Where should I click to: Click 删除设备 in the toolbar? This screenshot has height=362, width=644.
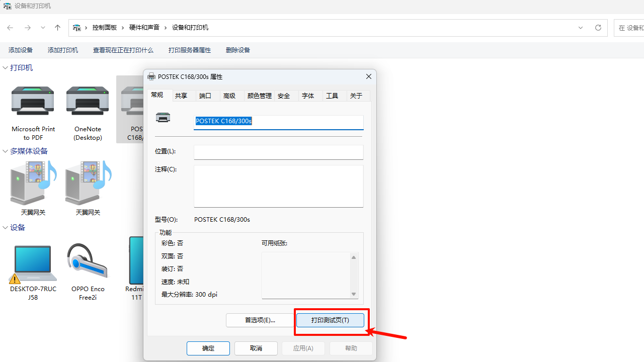click(238, 50)
